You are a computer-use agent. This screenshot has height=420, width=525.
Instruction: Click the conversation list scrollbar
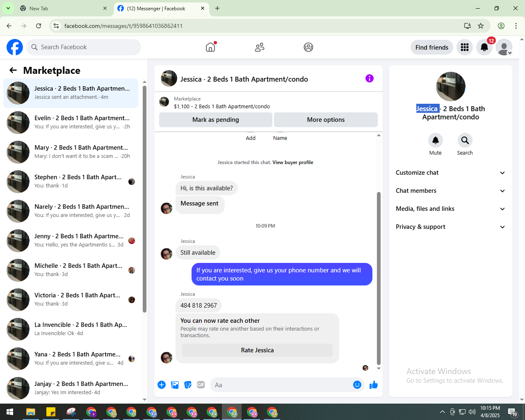point(144,199)
